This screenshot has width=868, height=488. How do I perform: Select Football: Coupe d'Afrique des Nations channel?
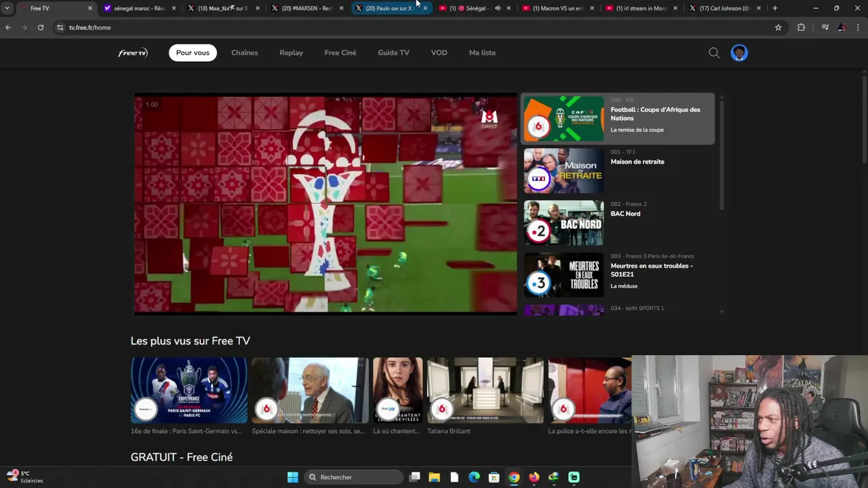(x=618, y=119)
